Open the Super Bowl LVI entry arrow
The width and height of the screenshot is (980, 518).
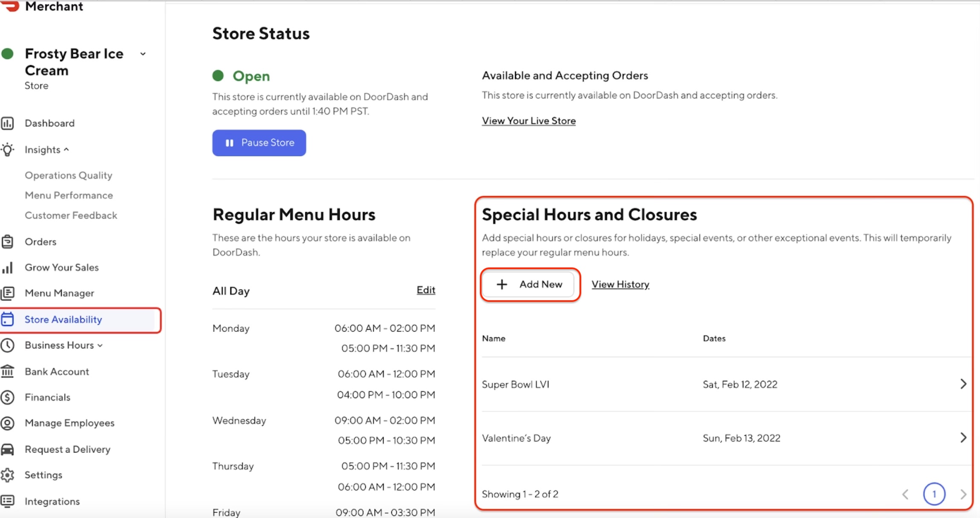coord(963,384)
